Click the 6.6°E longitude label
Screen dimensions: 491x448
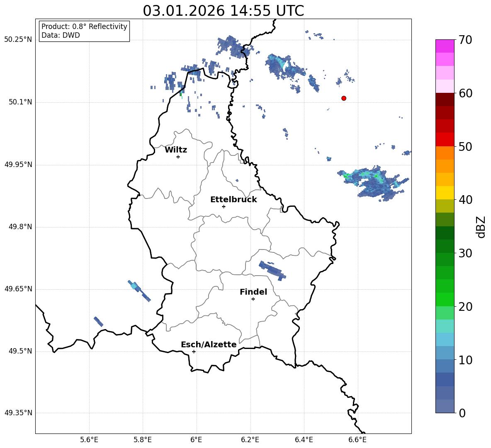pos(357,440)
